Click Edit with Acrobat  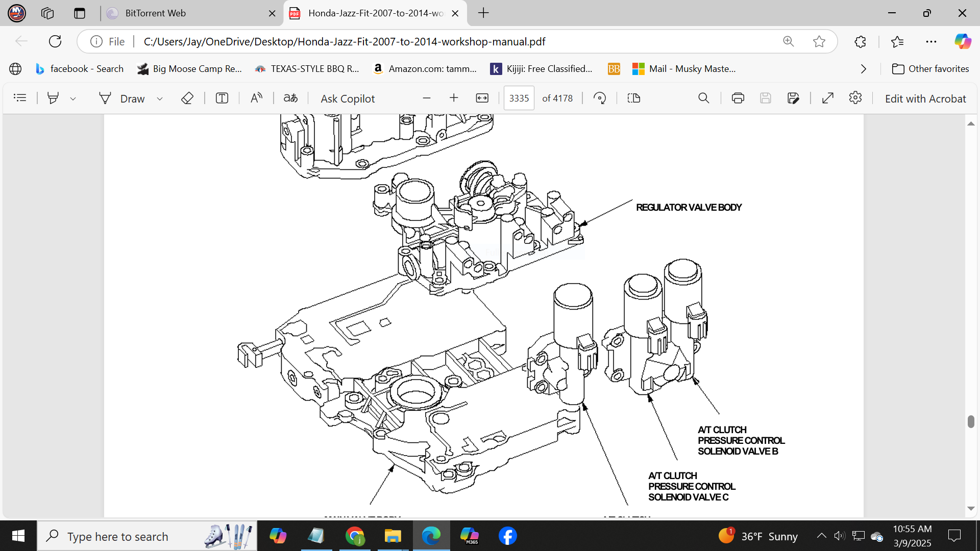[925, 98]
